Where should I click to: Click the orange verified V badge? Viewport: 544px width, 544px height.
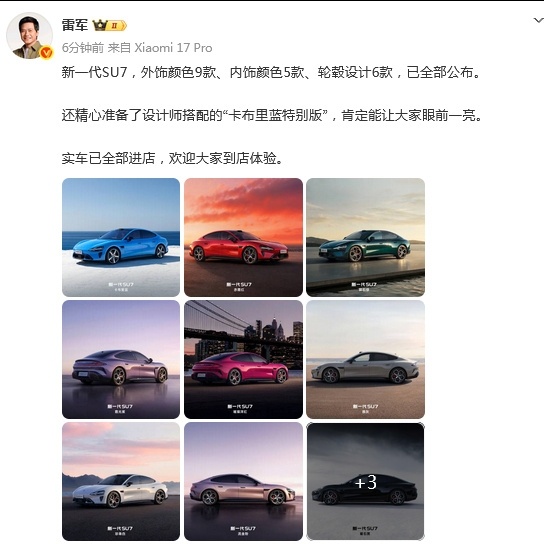(x=46, y=53)
